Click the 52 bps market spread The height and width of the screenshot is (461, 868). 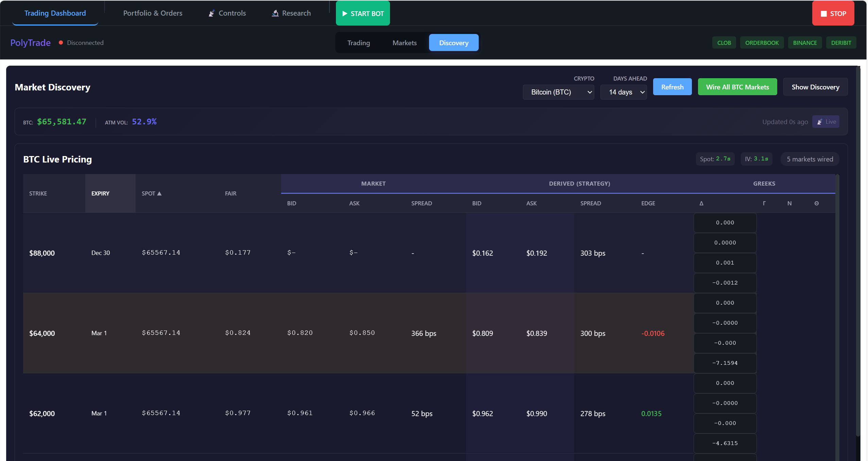[x=422, y=413]
